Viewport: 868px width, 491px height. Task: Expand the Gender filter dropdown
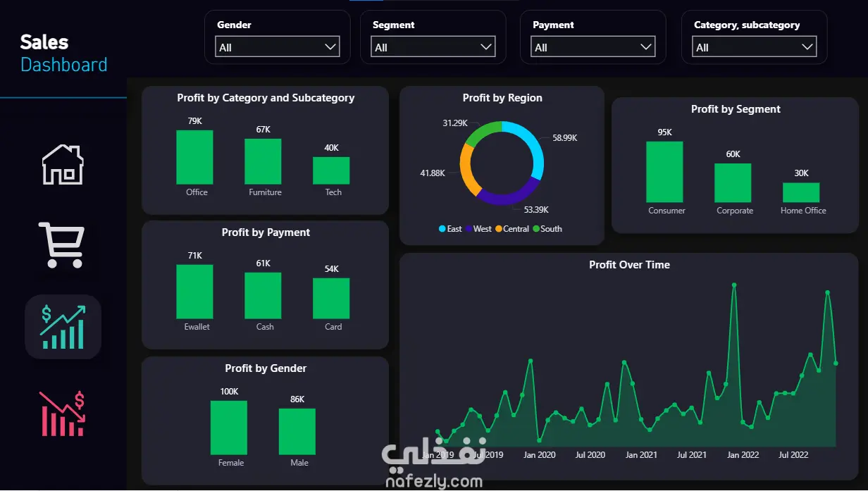(x=278, y=47)
